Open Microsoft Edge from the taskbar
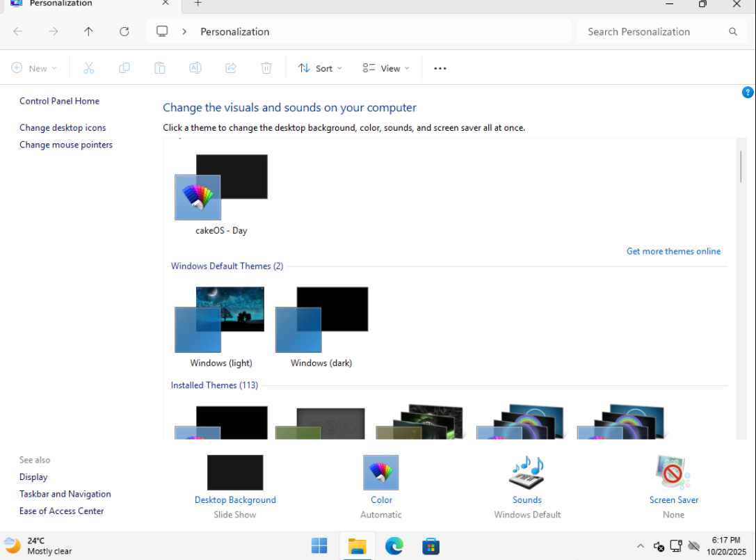 (394, 546)
